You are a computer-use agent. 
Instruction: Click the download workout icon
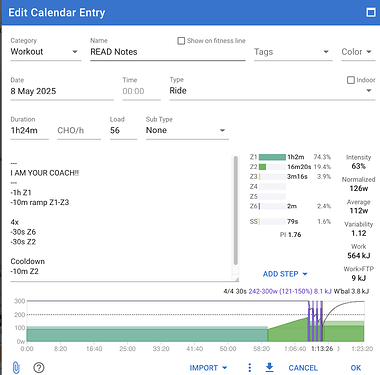(x=269, y=368)
